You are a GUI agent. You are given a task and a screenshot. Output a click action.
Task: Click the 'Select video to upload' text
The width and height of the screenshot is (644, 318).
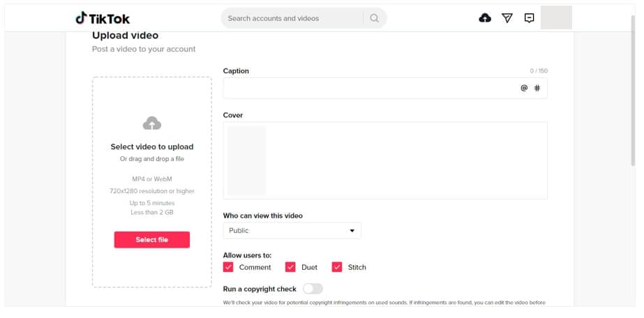click(152, 147)
